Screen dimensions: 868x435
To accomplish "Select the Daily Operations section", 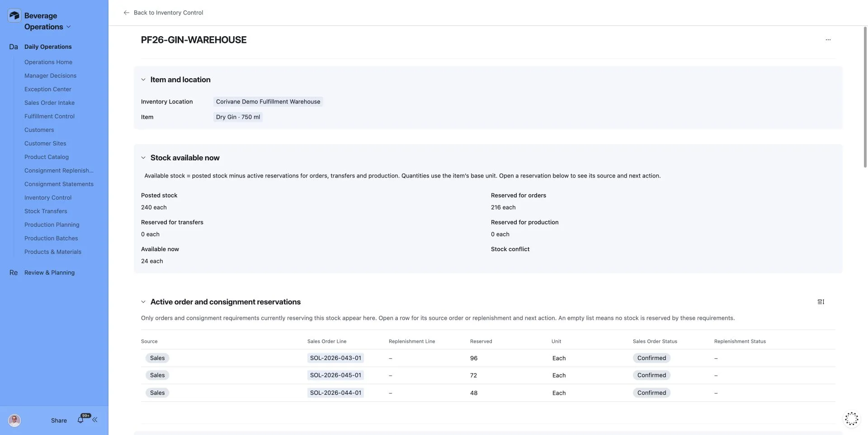I will [48, 47].
